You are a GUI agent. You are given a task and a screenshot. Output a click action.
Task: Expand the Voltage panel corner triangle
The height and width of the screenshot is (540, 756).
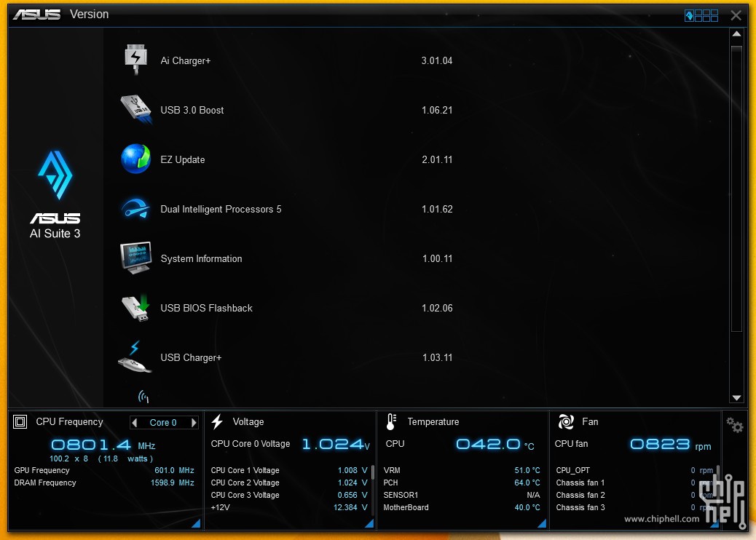click(x=369, y=523)
